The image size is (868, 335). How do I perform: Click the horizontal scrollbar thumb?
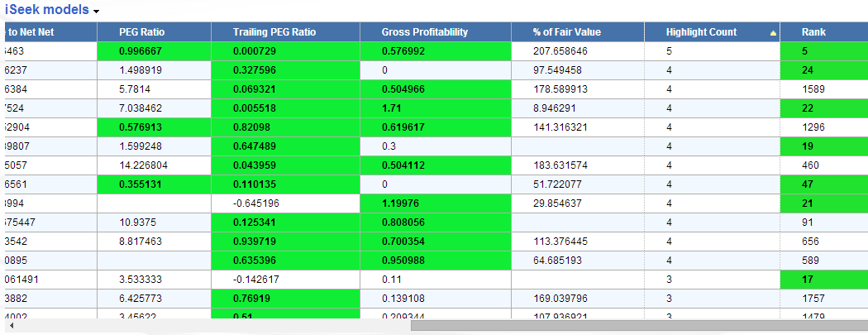coord(637,326)
